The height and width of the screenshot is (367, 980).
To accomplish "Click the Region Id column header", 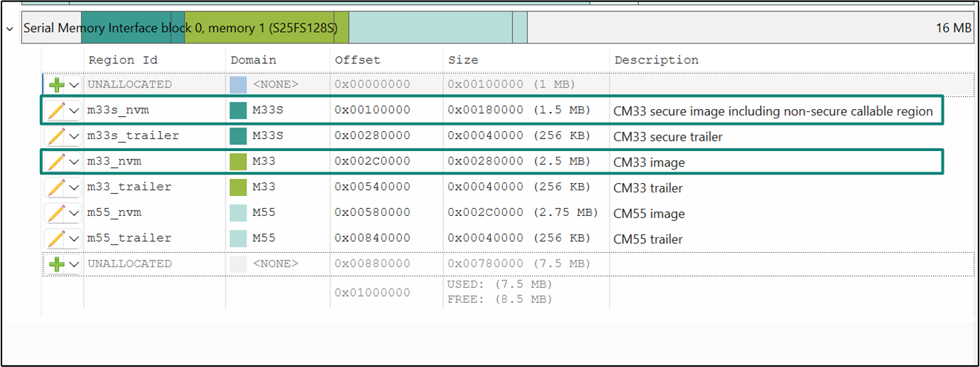I will pyautogui.click(x=122, y=60).
